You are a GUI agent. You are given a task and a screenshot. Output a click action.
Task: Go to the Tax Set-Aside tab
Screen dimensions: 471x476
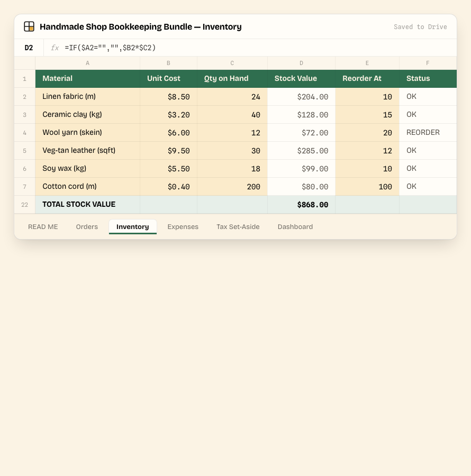(238, 227)
